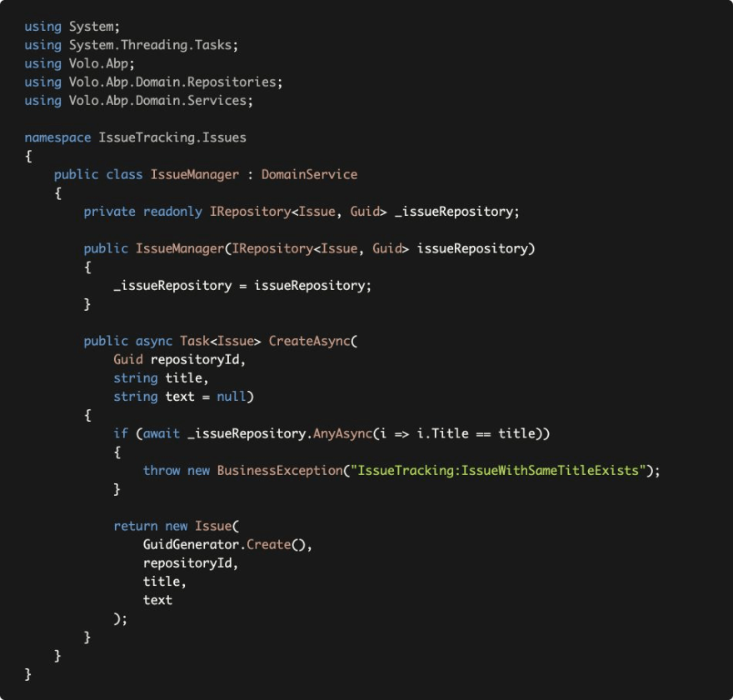The image size is (733, 700).
Task: Click the 'using Volo.Abp;' line
Action: point(79,63)
